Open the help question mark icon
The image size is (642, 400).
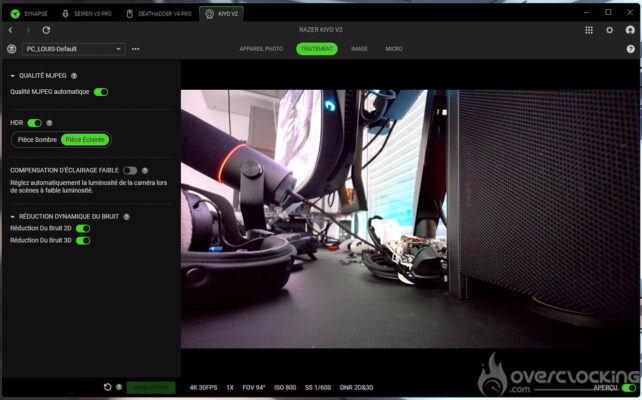pyautogui.click(x=631, y=49)
